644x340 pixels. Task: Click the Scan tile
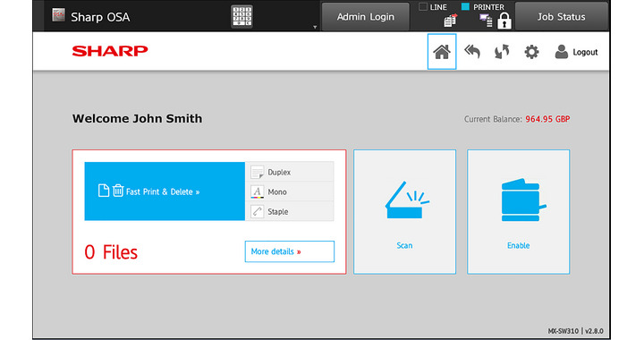pyautogui.click(x=404, y=212)
